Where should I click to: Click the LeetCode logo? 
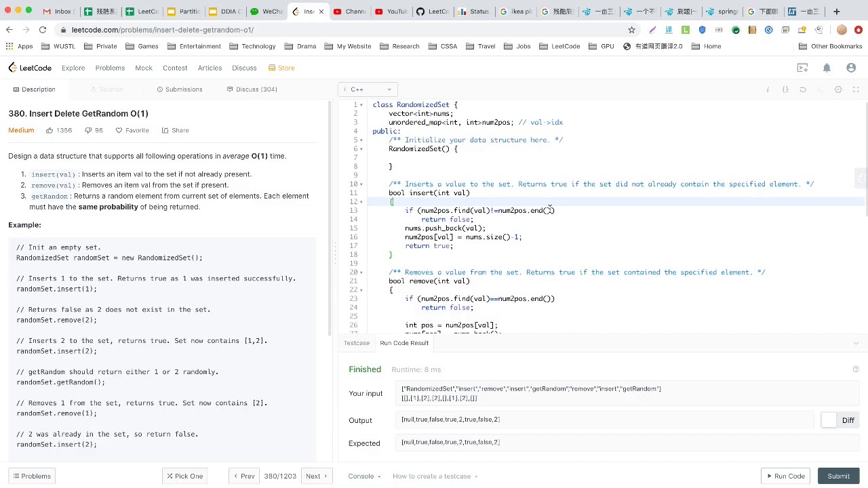pyautogui.click(x=30, y=68)
